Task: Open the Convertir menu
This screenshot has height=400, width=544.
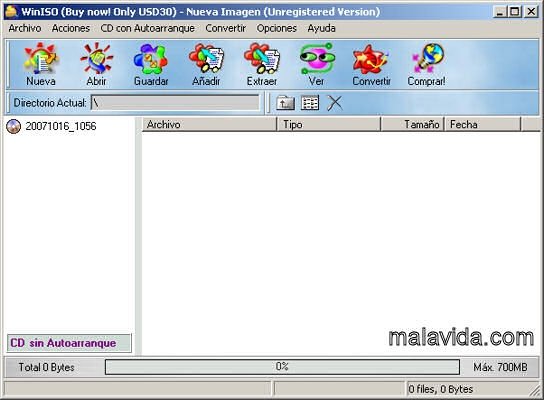Action: [x=226, y=28]
